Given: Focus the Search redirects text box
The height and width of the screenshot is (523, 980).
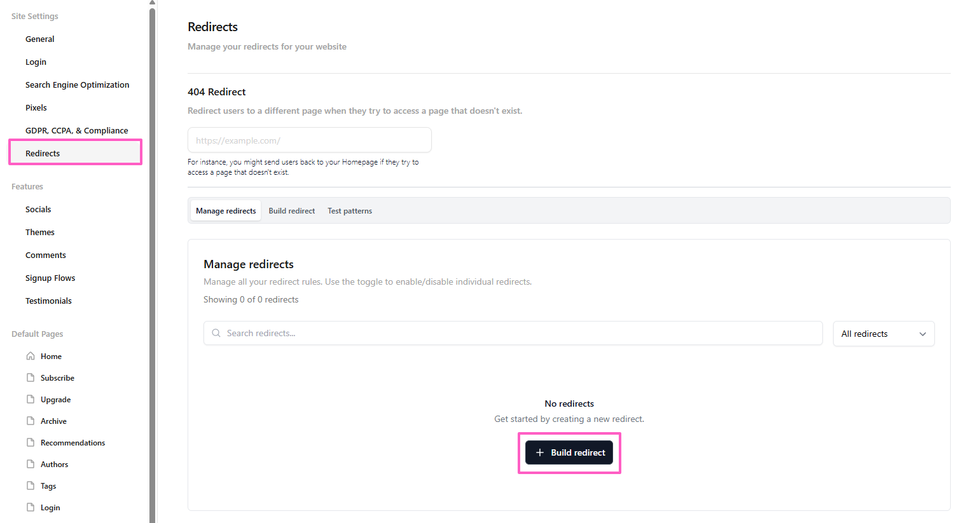Looking at the screenshot, I should click(x=521, y=333).
